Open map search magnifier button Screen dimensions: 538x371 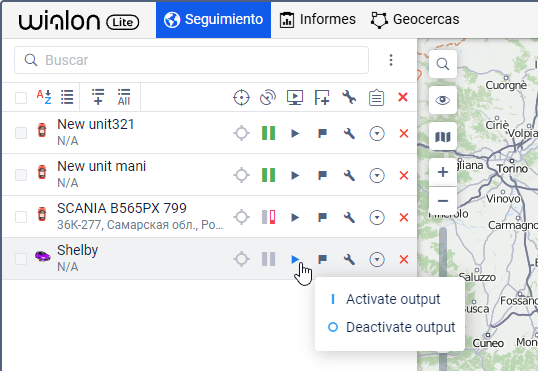click(x=443, y=64)
